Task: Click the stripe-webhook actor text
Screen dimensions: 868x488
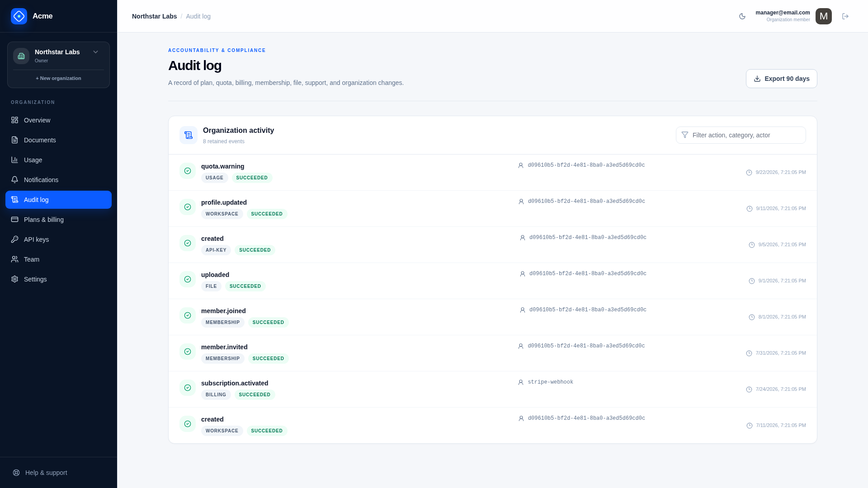Action: point(550,382)
